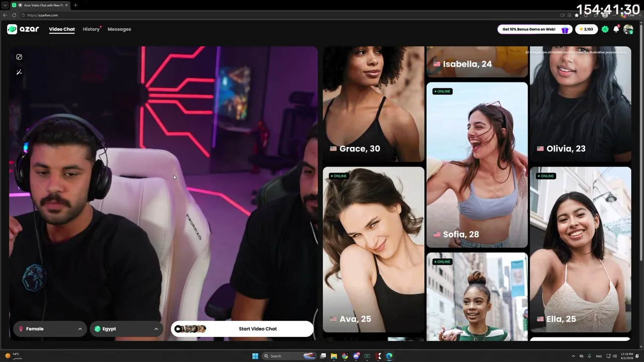Open the taskbar clock showing 12:18 PM
The width and height of the screenshot is (644, 362).
coord(626,356)
